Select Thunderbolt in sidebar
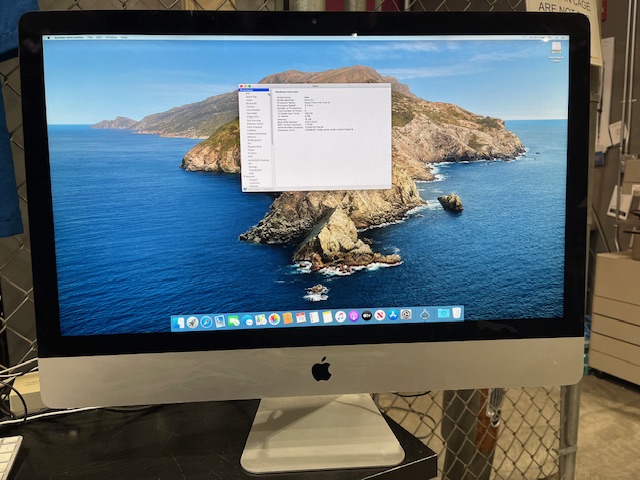 255,170
